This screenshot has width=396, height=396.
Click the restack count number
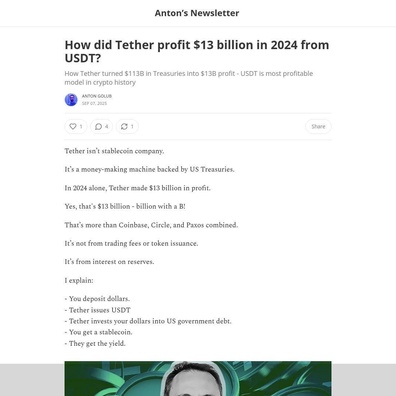tap(132, 126)
